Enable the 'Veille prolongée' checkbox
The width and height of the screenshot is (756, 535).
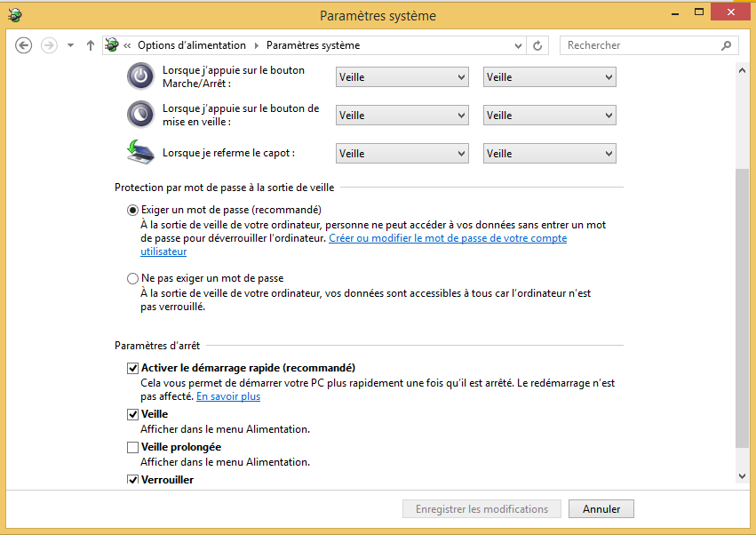click(x=133, y=447)
